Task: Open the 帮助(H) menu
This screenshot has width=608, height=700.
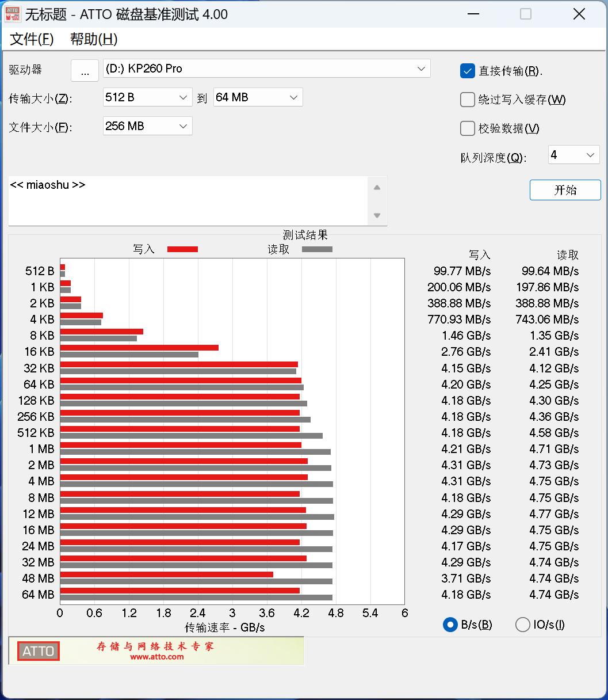Action: pyautogui.click(x=93, y=40)
